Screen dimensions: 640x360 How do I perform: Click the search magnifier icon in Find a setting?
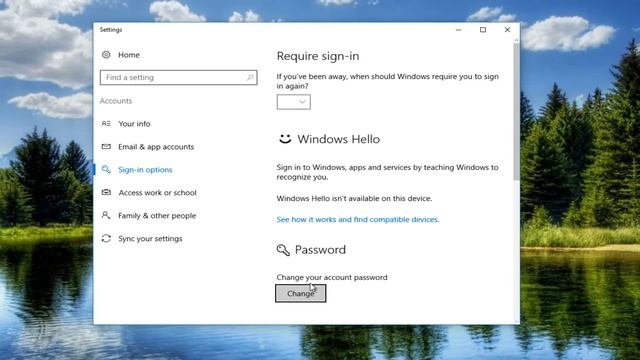point(250,77)
